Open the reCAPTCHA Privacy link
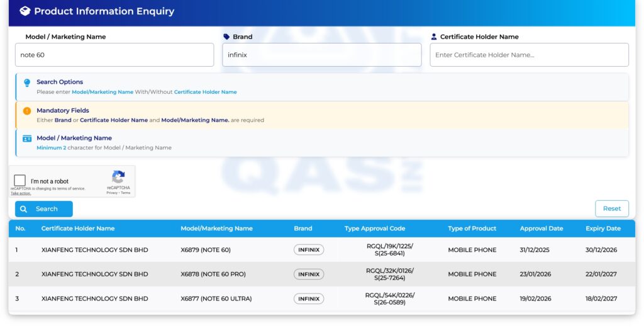644x335 pixels. click(x=111, y=193)
